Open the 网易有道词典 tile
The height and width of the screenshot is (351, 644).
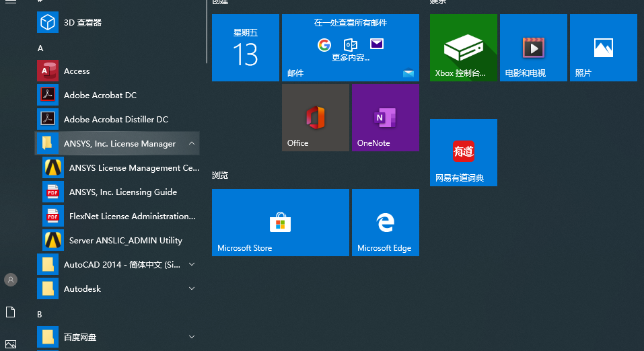coord(463,153)
